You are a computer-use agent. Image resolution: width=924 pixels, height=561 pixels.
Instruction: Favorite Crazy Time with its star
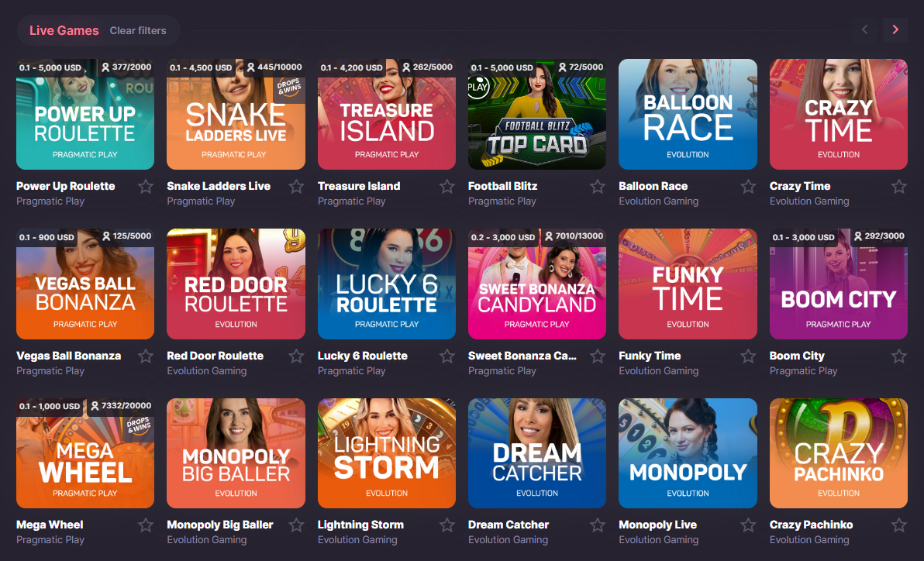[x=899, y=187]
